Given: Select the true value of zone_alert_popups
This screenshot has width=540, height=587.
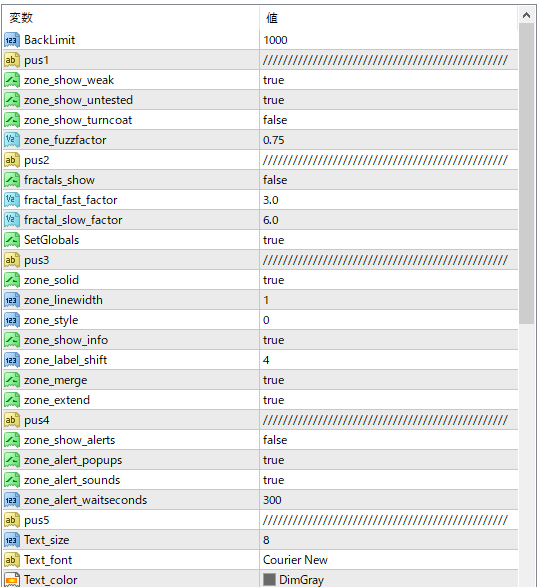Looking at the screenshot, I should click(x=273, y=460).
